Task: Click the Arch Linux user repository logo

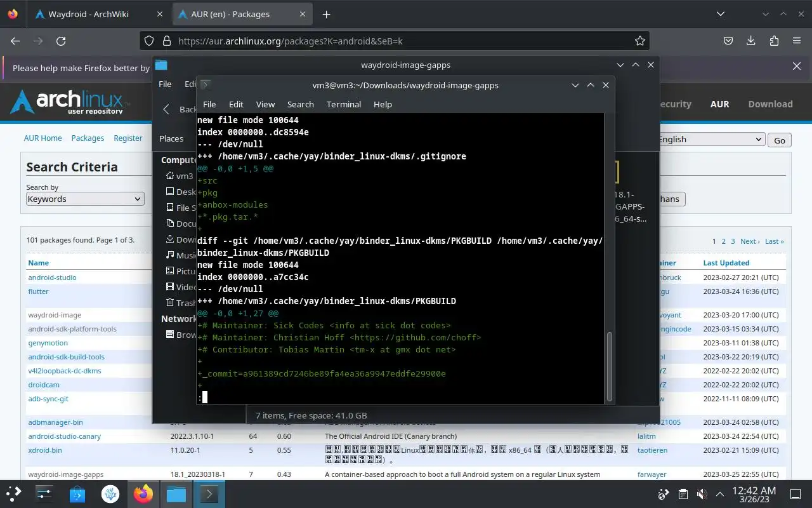Action: [x=70, y=102]
